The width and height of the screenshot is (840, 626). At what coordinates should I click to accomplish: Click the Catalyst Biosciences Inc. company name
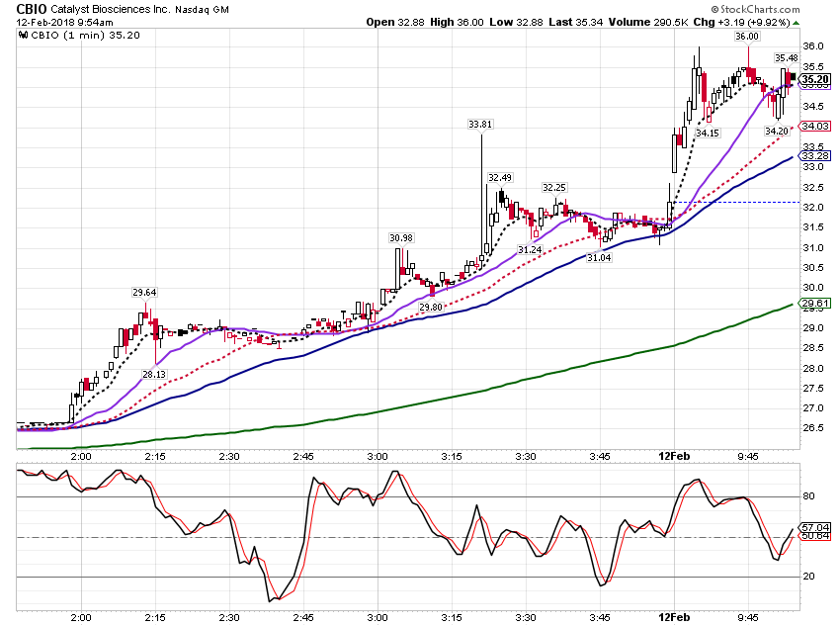coord(111,10)
